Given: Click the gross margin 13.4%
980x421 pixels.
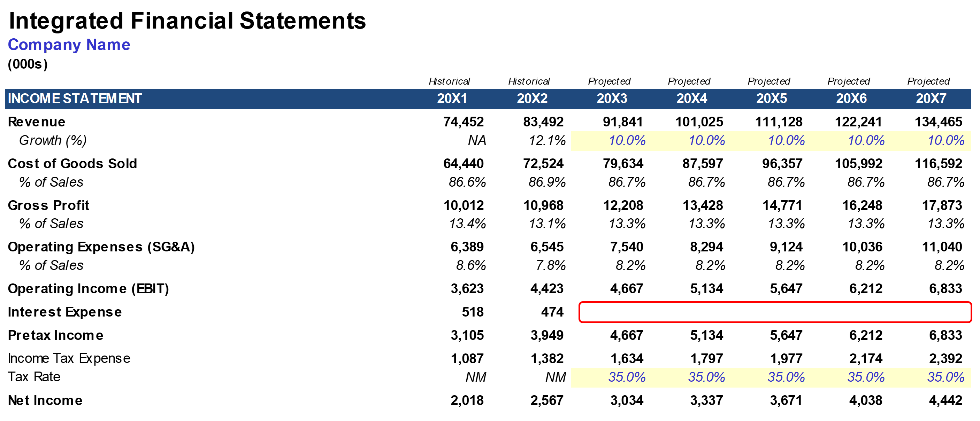Looking at the screenshot, I should point(468,224).
